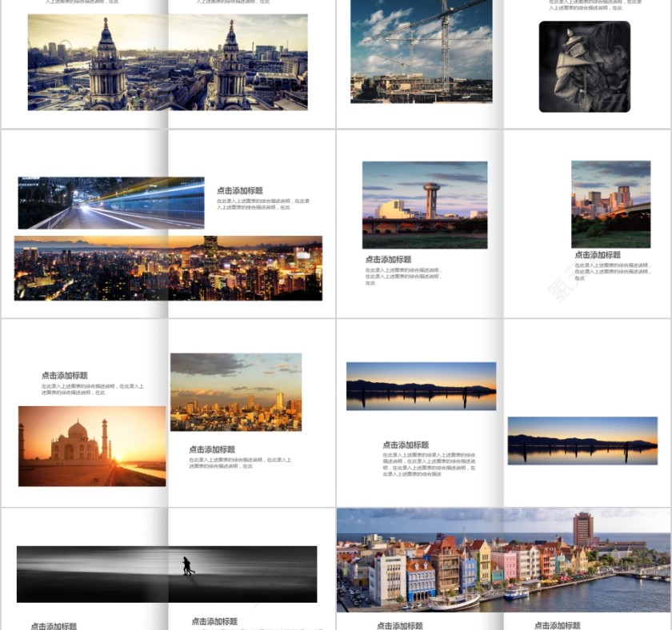
Task: Click the 点击添加标题 title above Taj Mahal photo
Action: [65, 376]
